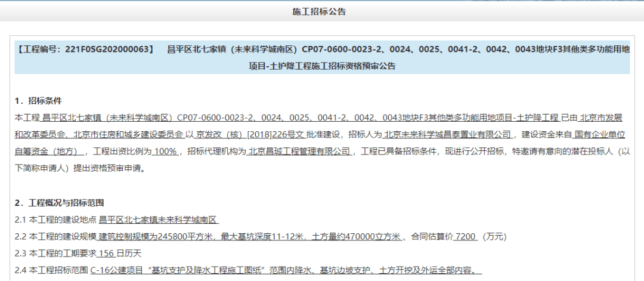The image size is (644, 281).
Task: Click the blue announcement title ending 资格预审公告
Action: tap(322, 58)
